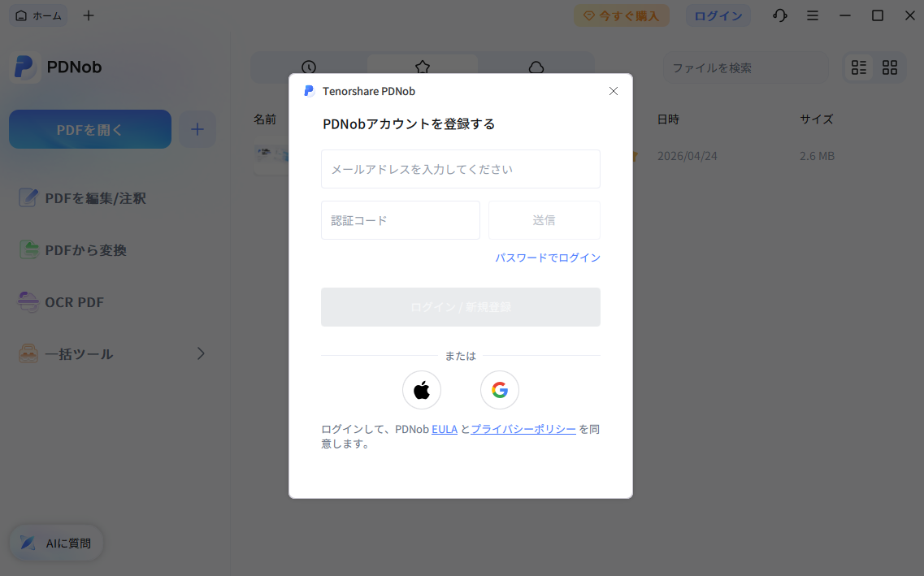924x576 pixels.
Task: Close the Tenorshare PDNob registration dialog
Action: 614,91
